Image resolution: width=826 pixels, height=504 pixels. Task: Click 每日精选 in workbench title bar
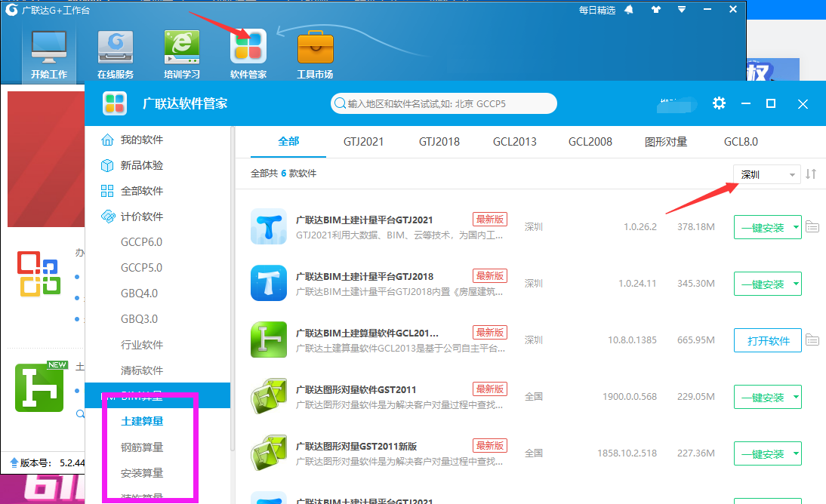pos(596,10)
